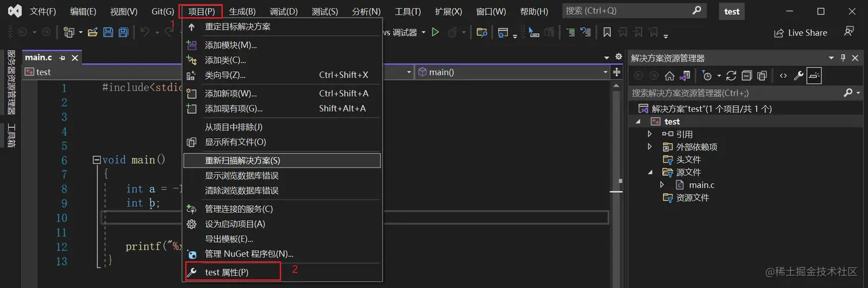Click the editor settings gear icon

[x=618, y=57]
